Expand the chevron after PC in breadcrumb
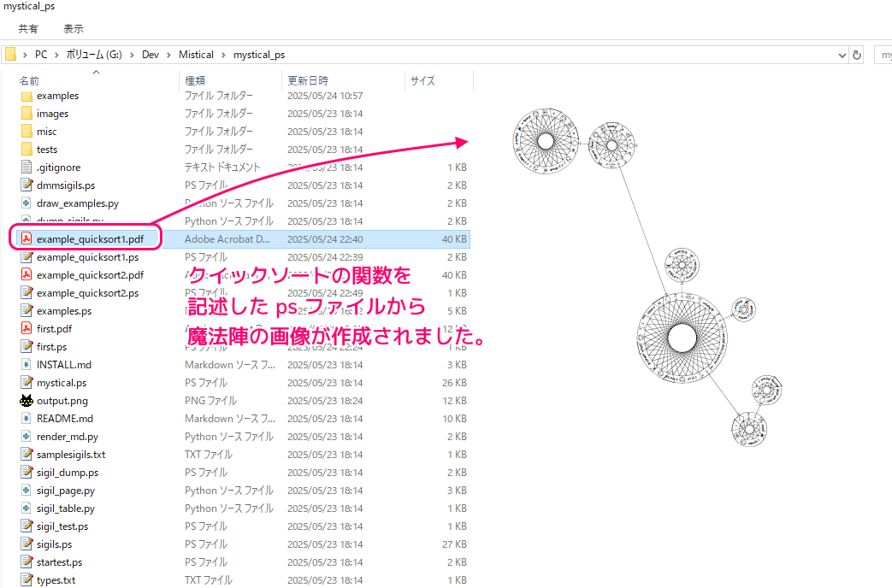The height and width of the screenshot is (588, 892). (x=57, y=55)
